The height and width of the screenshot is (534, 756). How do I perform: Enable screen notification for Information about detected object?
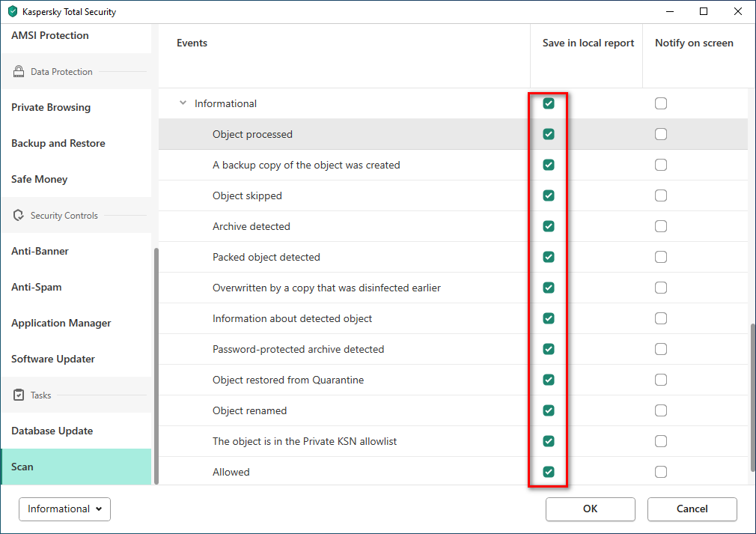click(660, 318)
